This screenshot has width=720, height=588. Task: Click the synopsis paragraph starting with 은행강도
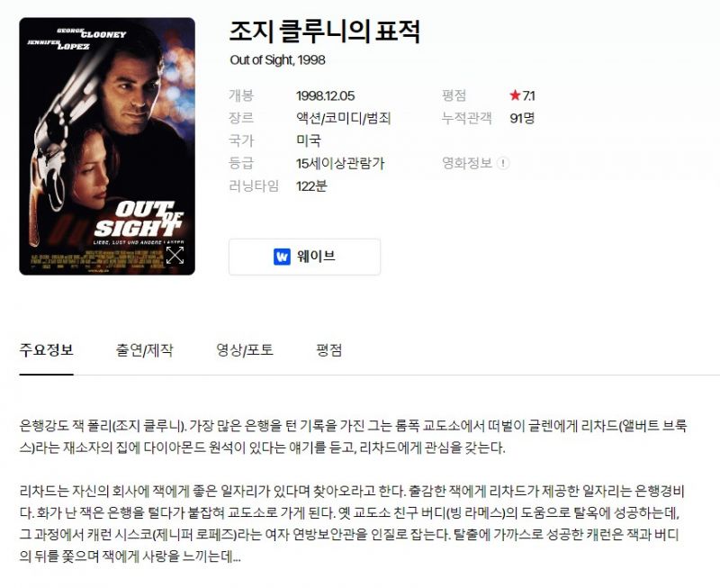(353, 437)
